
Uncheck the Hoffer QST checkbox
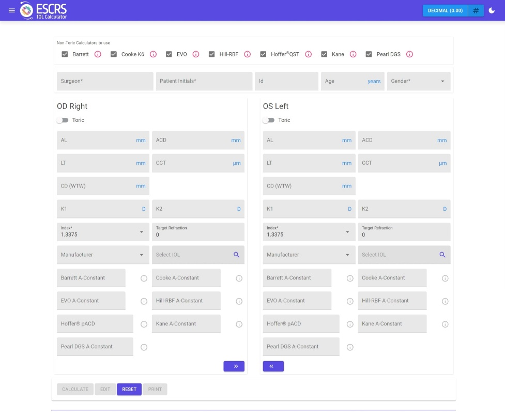click(x=263, y=54)
